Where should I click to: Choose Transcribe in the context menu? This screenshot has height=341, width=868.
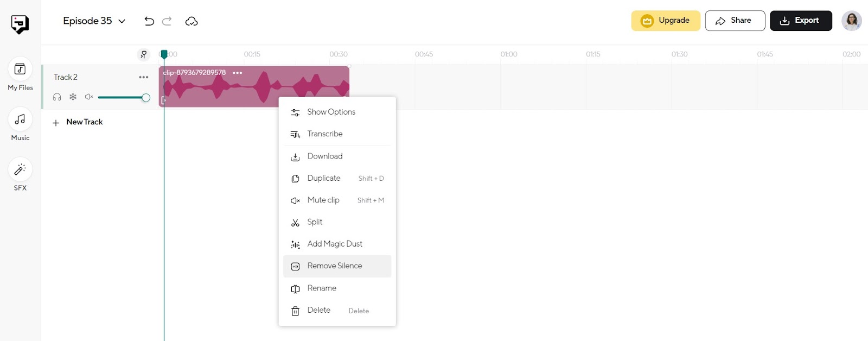[x=337, y=134]
